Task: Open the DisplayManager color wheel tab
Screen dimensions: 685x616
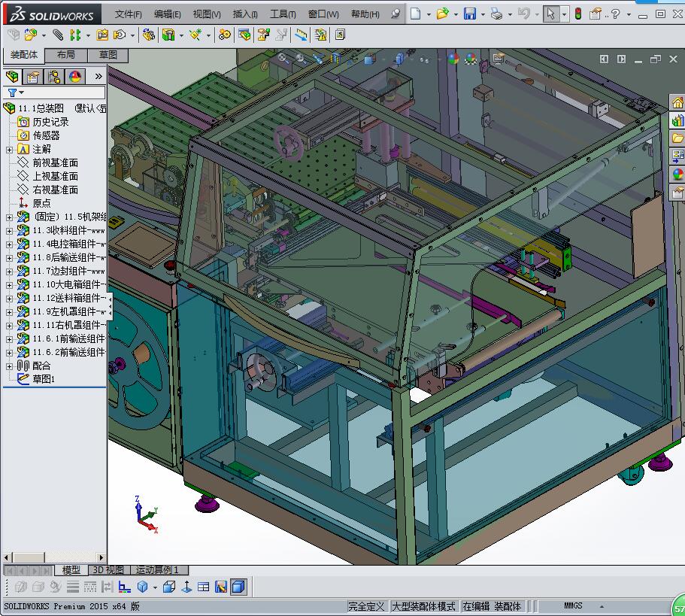Action: click(x=75, y=77)
